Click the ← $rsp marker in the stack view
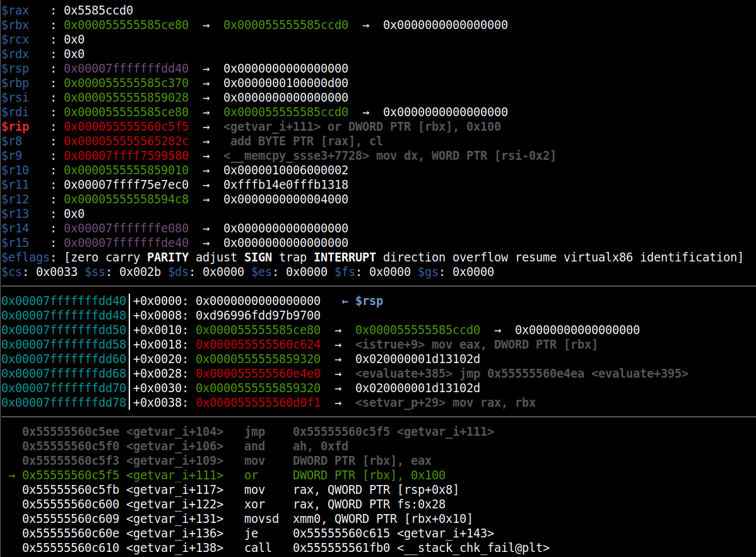 click(x=362, y=301)
